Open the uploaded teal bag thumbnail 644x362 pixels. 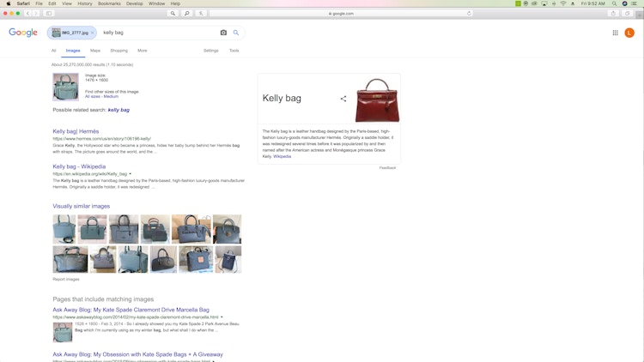pyautogui.click(x=66, y=87)
